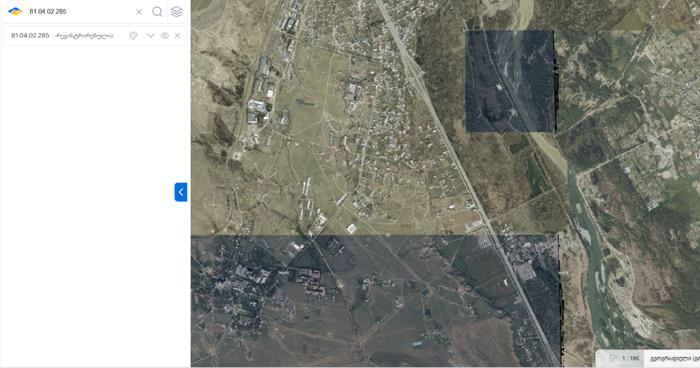Open the map layers panel
This screenshot has width=700, height=368.
[176, 12]
